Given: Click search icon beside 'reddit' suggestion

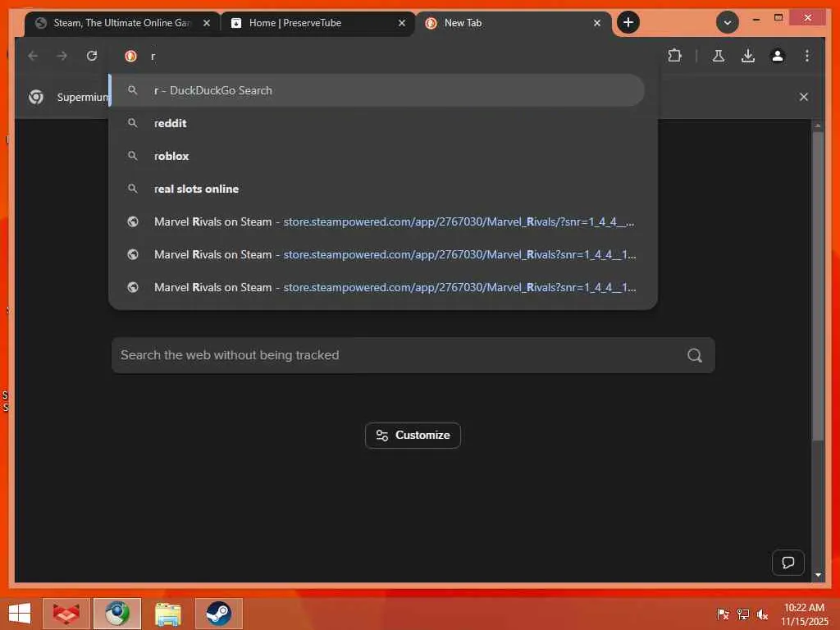Looking at the screenshot, I should pyautogui.click(x=132, y=123).
